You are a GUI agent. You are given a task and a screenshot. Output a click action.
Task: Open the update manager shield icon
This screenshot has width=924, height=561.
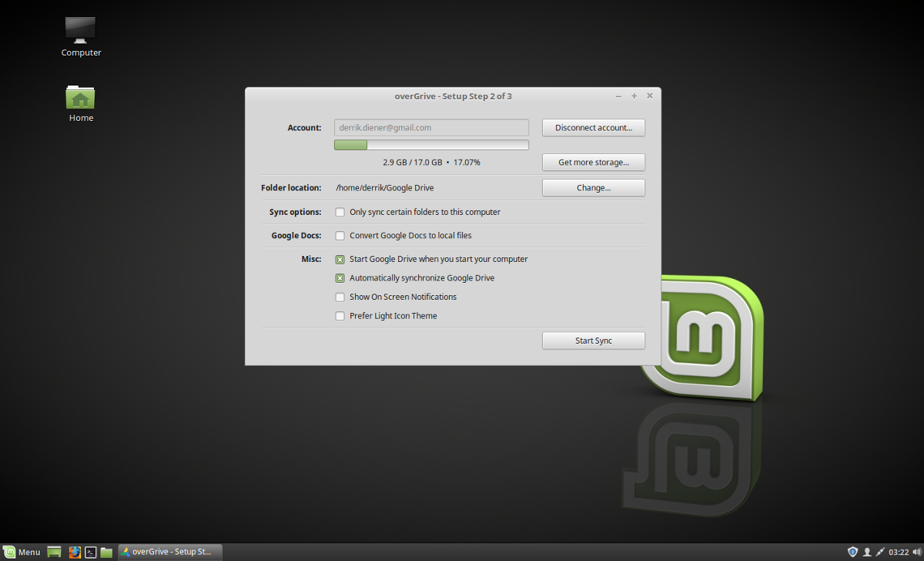point(852,552)
